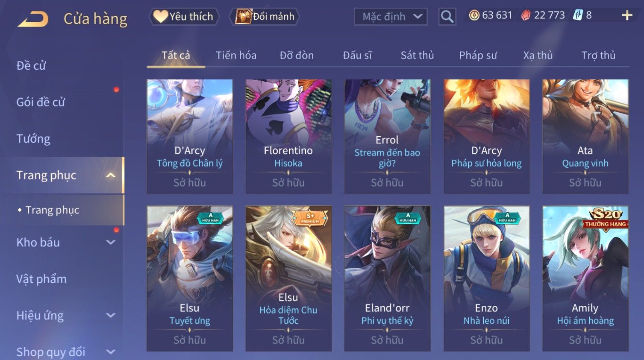Select Florentino Hisoka skin card
This screenshot has width=644, height=360.
(x=288, y=136)
